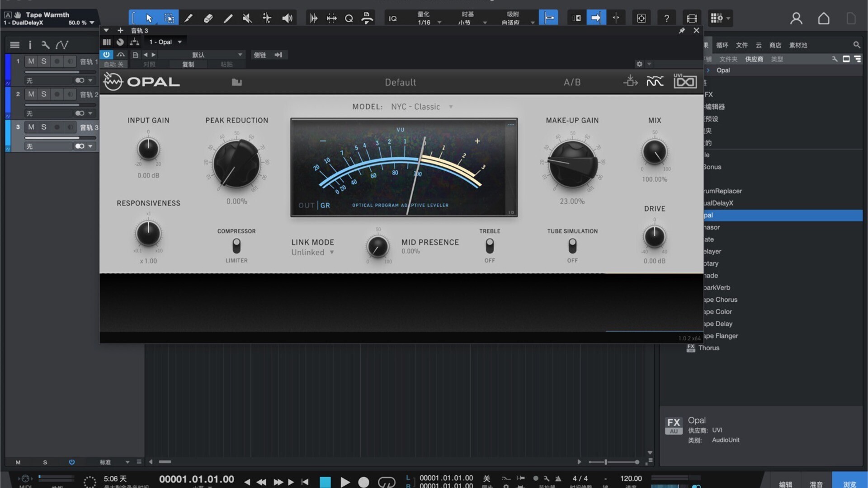Toggle the IQ input quantize button
This screenshot has height=488, width=868.
[x=393, y=19]
